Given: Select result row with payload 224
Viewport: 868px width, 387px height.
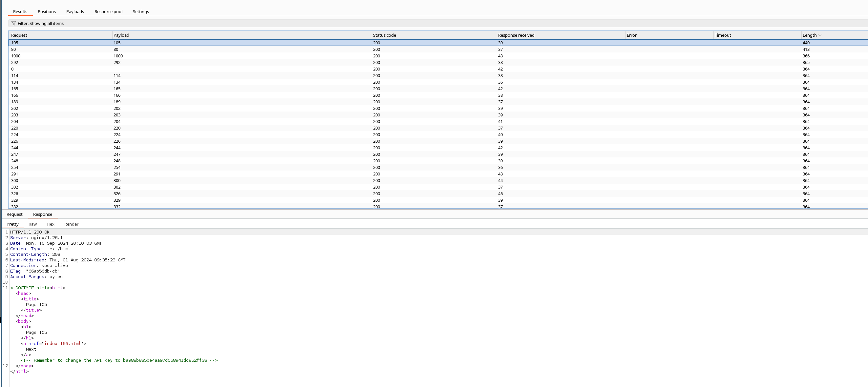Looking at the screenshot, I should coord(438,135).
